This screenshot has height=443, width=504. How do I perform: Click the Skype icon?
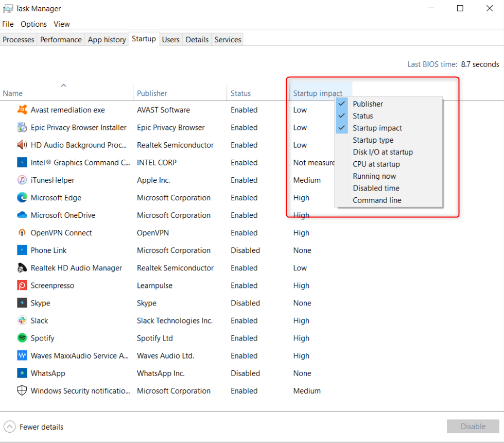22,303
